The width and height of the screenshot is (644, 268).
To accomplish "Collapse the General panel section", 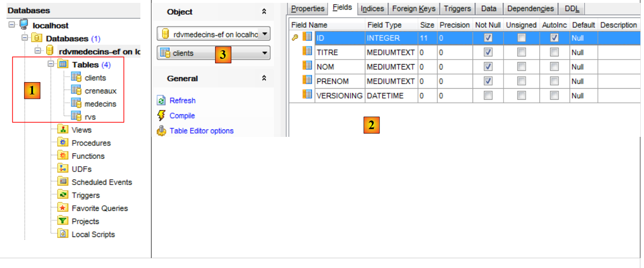I will 264,78.
